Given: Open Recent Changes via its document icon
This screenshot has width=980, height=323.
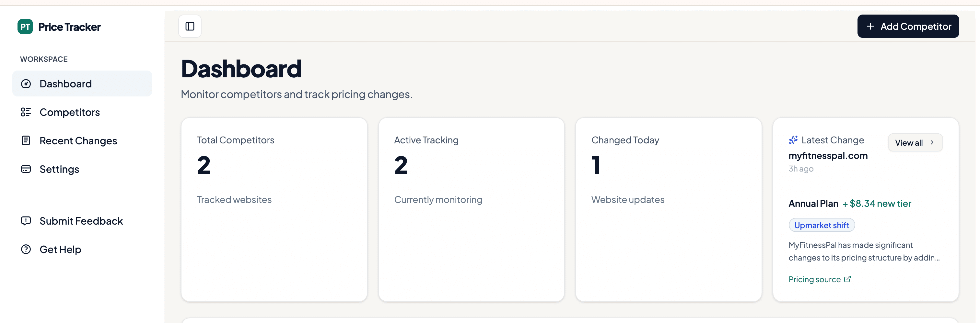Looking at the screenshot, I should coord(26,140).
